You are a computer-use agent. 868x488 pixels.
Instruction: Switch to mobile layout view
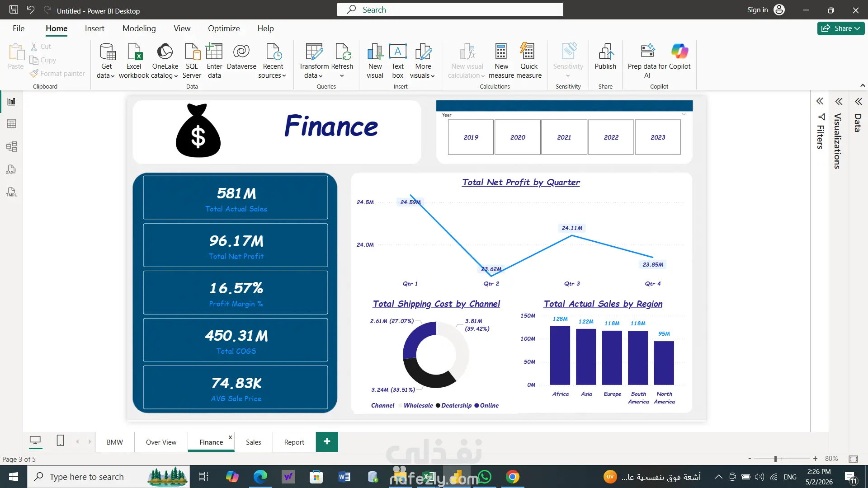60,441
